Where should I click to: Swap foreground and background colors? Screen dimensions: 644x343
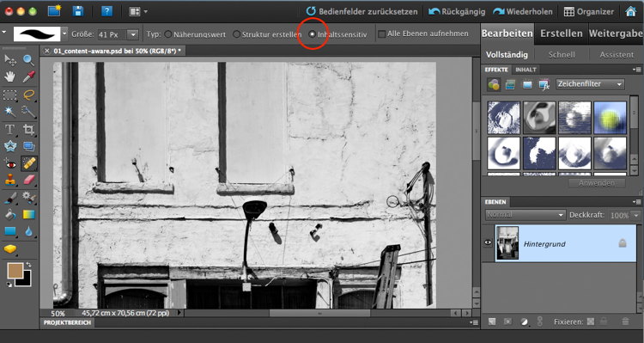(28, 264)
